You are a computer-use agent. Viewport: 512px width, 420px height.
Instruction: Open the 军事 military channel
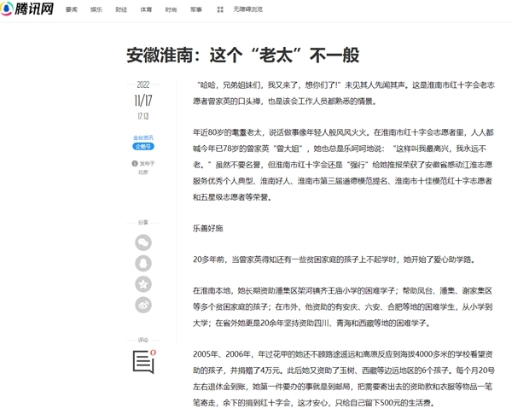point(196,9)
